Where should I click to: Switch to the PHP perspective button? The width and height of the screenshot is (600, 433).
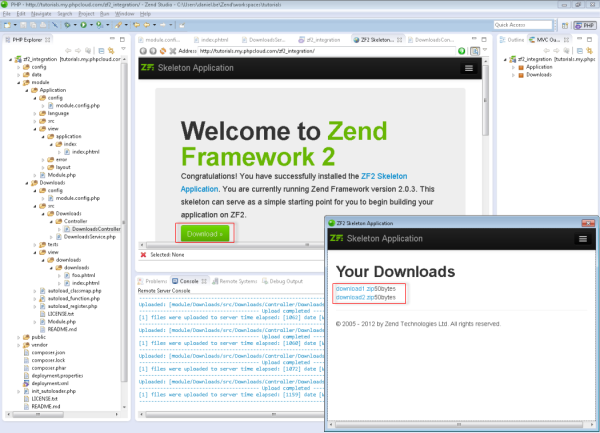(581, 24)
